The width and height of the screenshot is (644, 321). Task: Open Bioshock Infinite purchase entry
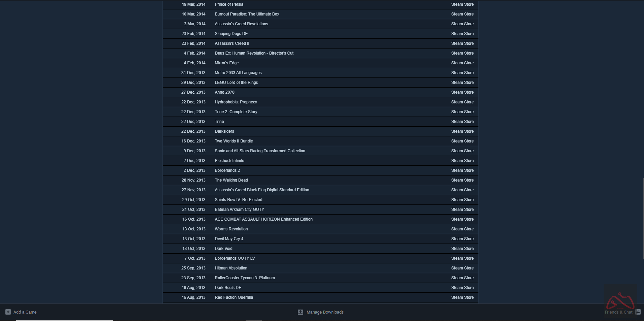pyautogui.click(x=229, y=161)
